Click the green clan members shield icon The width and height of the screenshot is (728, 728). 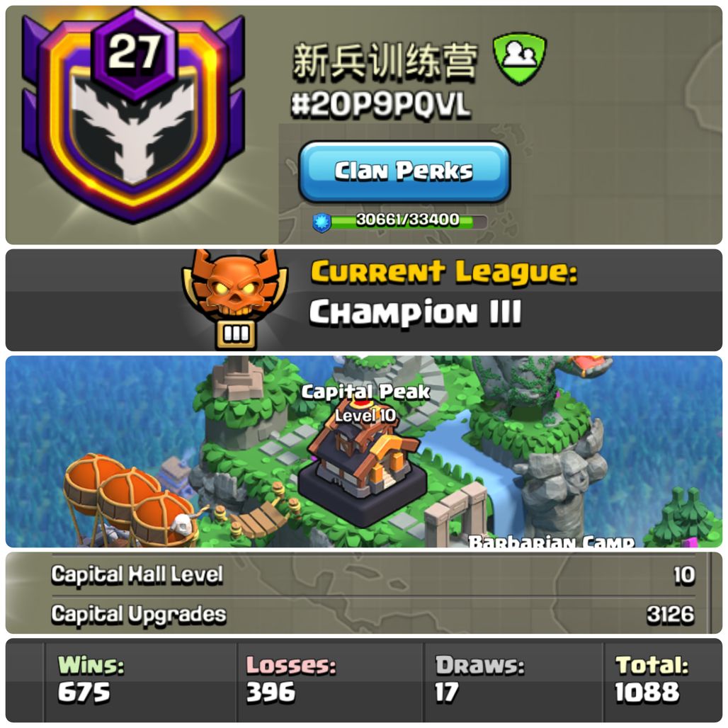[520, 59]
